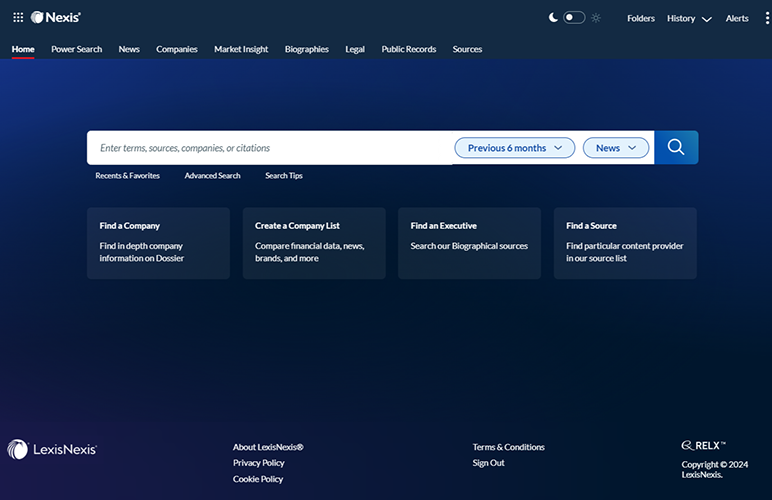
Task: Click the Nexis logo
Action: pos(56,18)
